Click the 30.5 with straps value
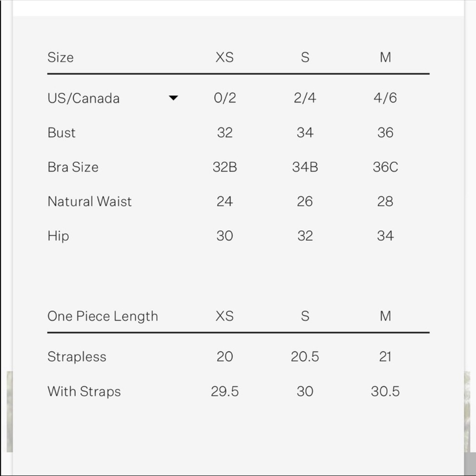Screen dimensions: 476x476 point(385,391)
